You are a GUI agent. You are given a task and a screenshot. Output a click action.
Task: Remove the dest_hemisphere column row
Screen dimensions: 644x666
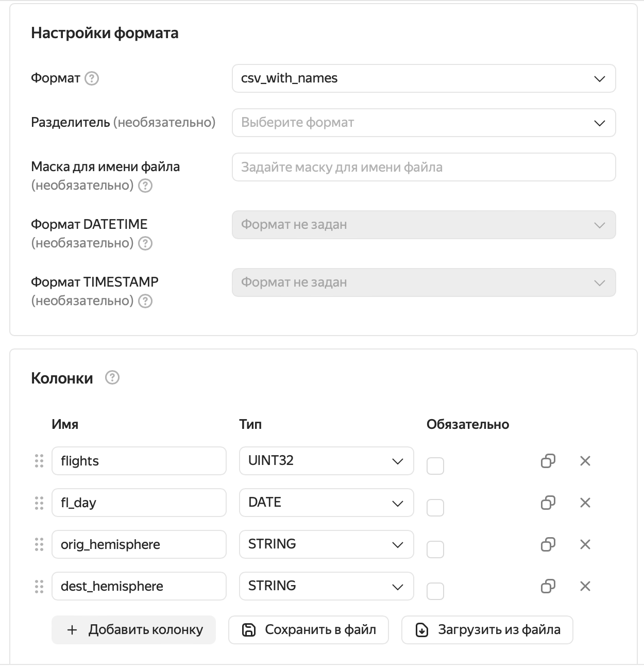pos(585,586)
